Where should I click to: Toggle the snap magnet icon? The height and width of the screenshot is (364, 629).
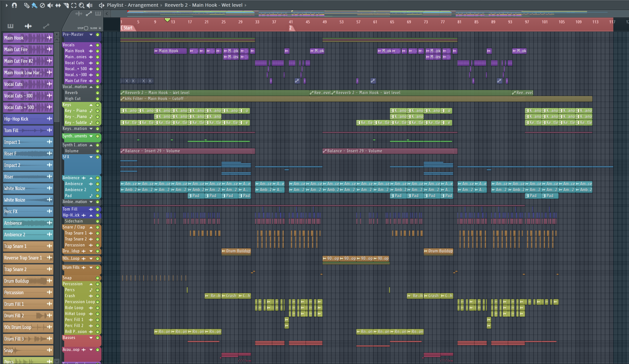click(x=14, y=5)
